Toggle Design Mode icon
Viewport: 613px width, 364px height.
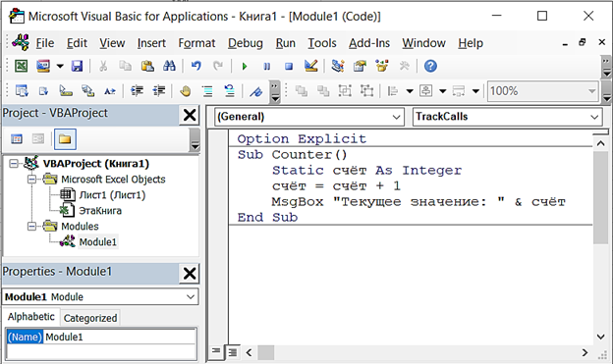(311, 66)
